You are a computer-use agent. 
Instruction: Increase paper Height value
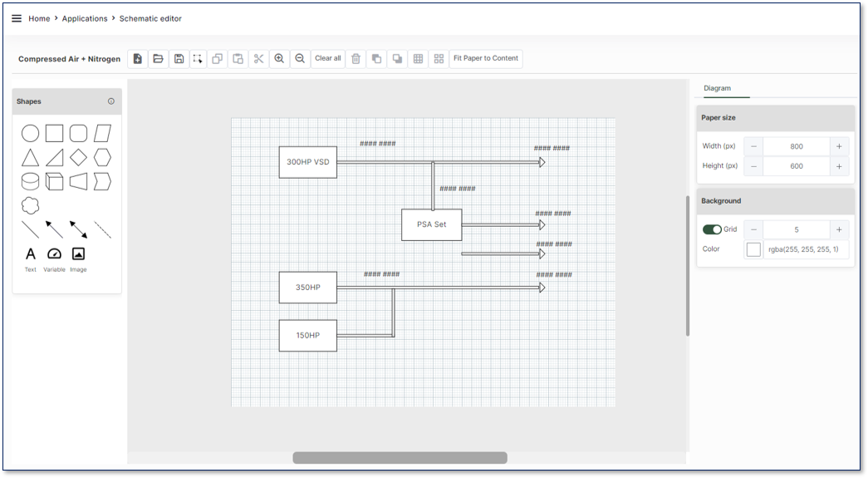839,166
